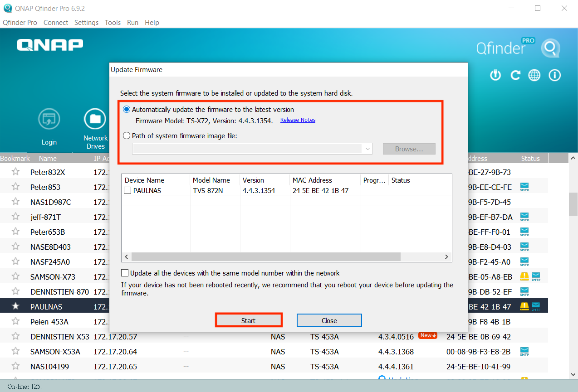This screenshot has width=578, height=392.
Task: Click the SMTP icon in the SAMSON-X73 row
Action: click(x=536, y=276)
